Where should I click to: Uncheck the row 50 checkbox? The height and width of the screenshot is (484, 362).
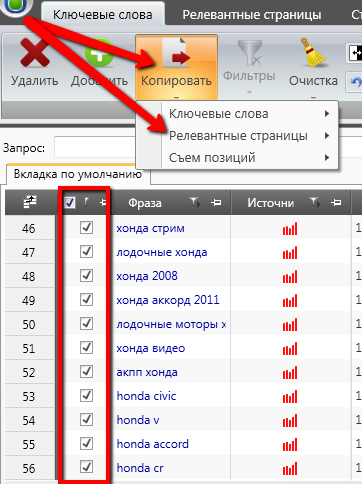coord(86,324)
